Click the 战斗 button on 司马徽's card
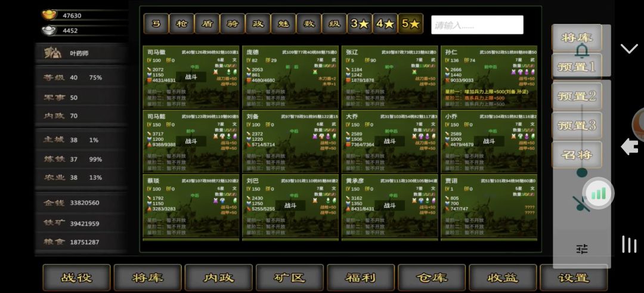 click(191, 77)
